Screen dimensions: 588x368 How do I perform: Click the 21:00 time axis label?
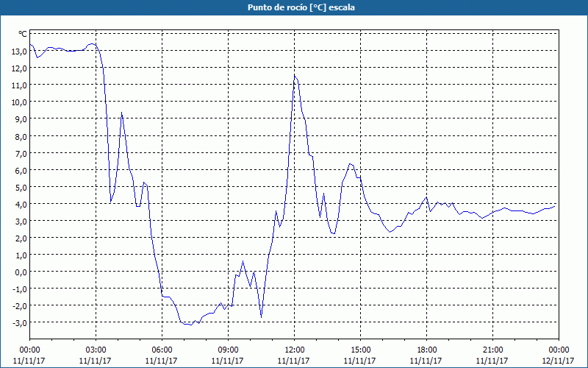pos(492,350)
